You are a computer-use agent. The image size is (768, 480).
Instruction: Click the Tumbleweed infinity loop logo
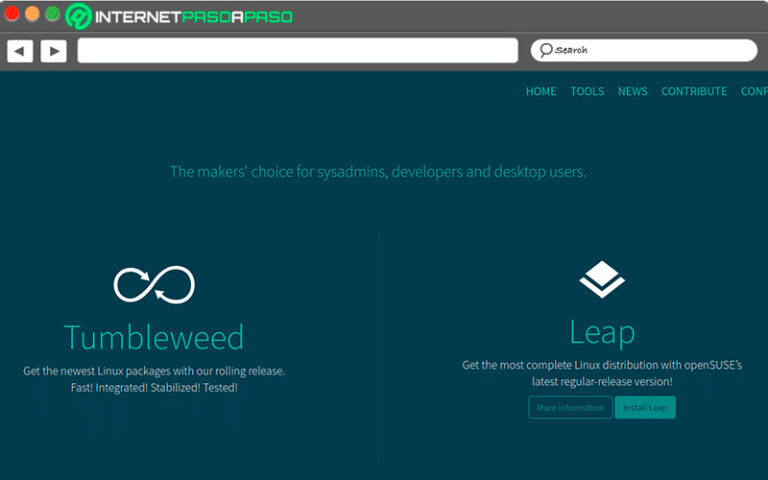(154, 285)
